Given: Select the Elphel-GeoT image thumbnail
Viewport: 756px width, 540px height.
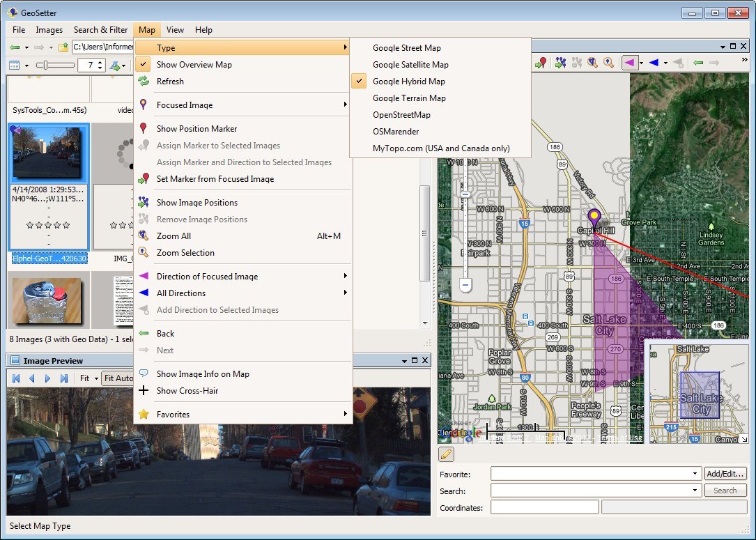Looking at the screenshot, I should click(x=47, y=152).
